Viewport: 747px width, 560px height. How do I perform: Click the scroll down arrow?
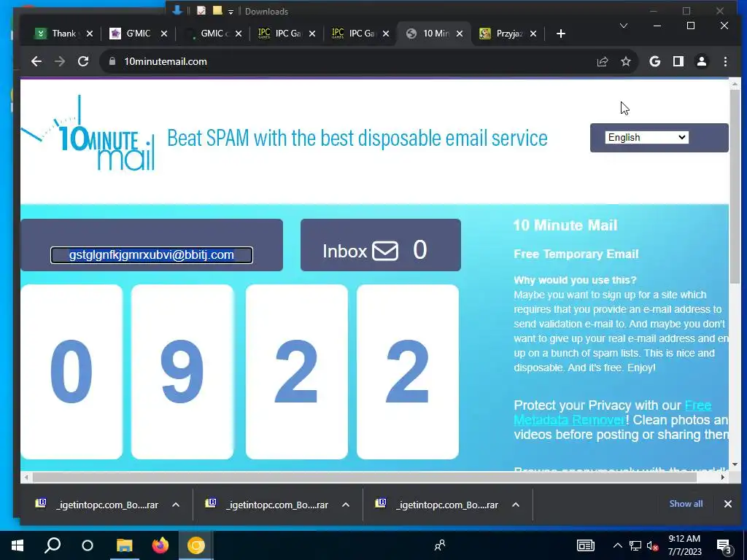point(735,464)
